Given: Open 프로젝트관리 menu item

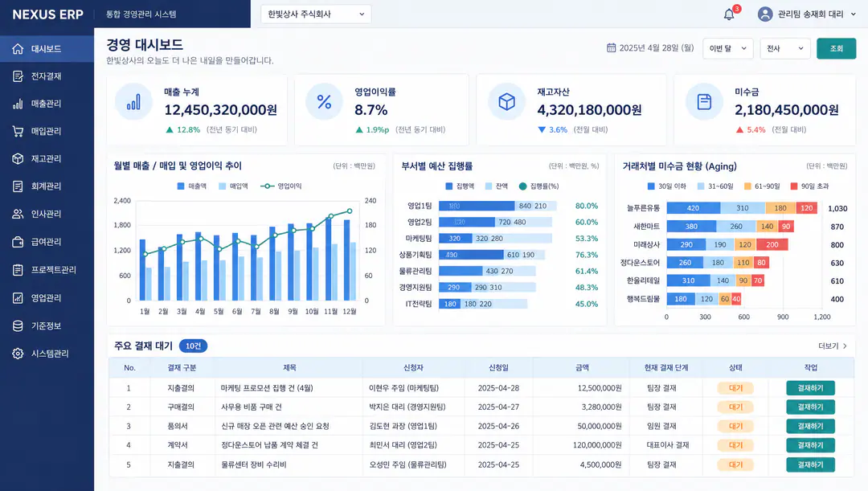Looking at the screenshot, I should (x=47, y=270).
